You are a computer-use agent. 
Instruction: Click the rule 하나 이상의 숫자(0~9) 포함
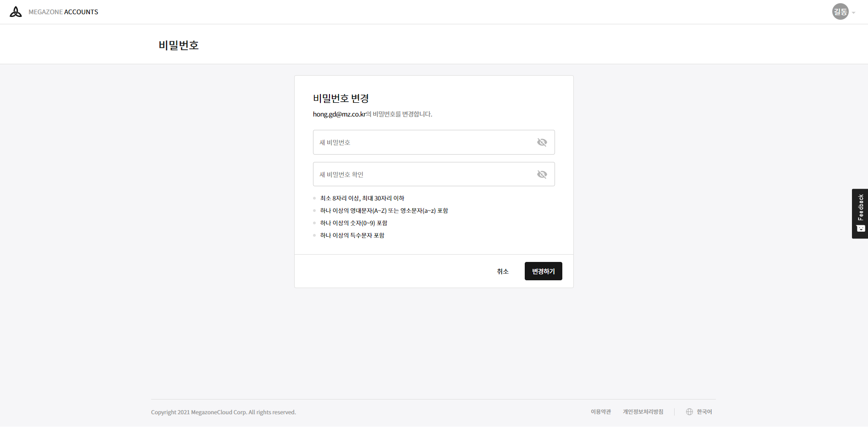pos(354,223)
